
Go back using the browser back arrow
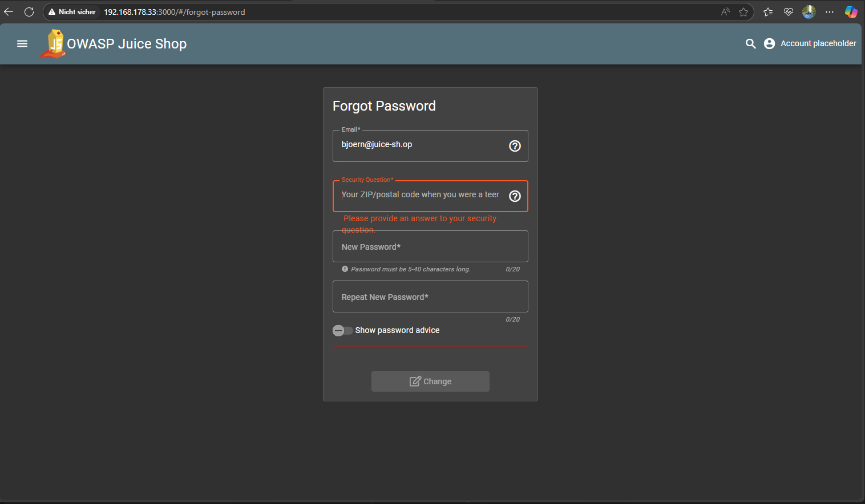click(x=9, y=12)
